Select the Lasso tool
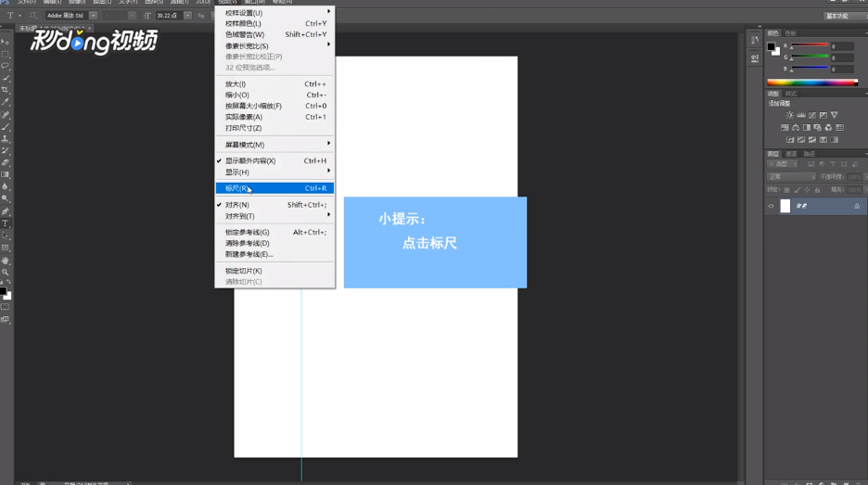This screenshot has height=485, width=868. pyautogui.click(x=6, y=66)
